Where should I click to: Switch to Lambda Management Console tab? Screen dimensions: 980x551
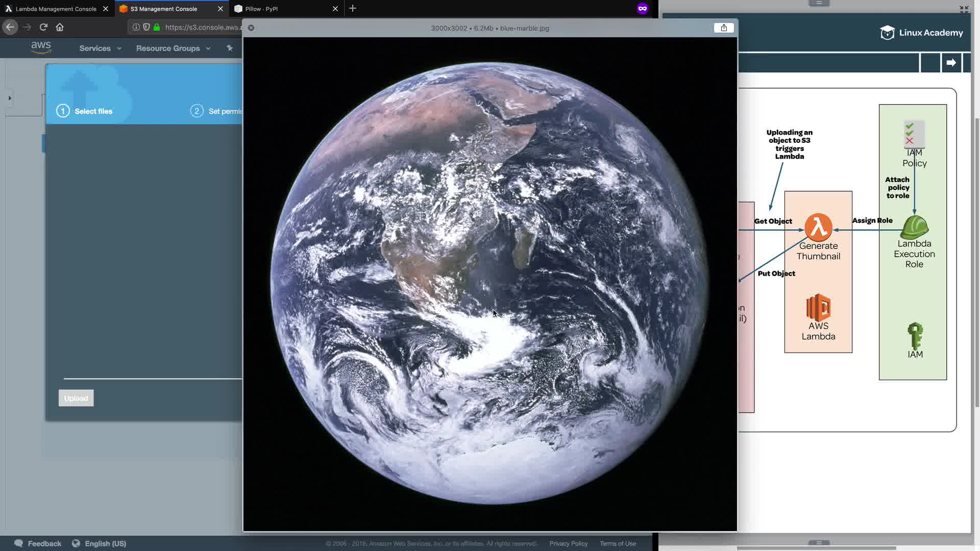[55, 9]
